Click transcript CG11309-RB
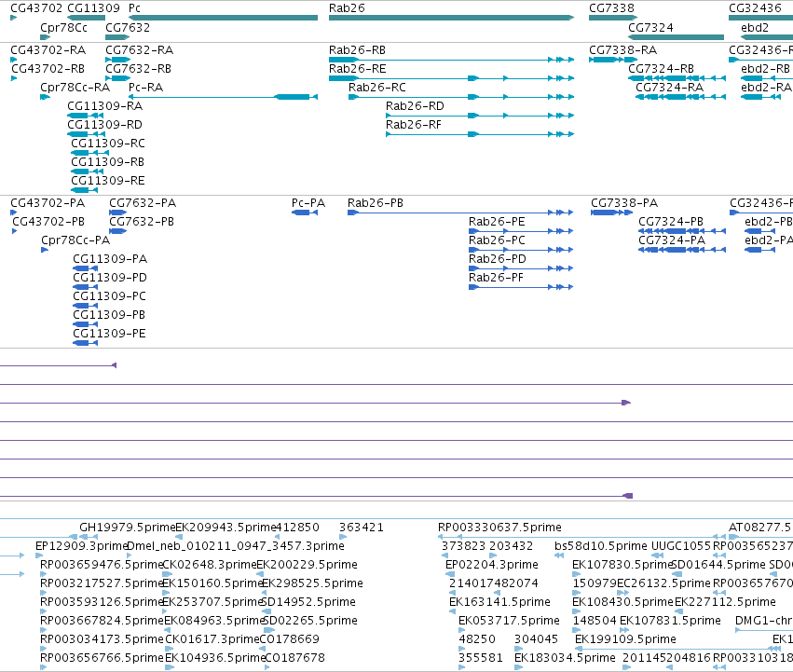The height and width of the screenshot is (672, 793). (x=87, y=171)
